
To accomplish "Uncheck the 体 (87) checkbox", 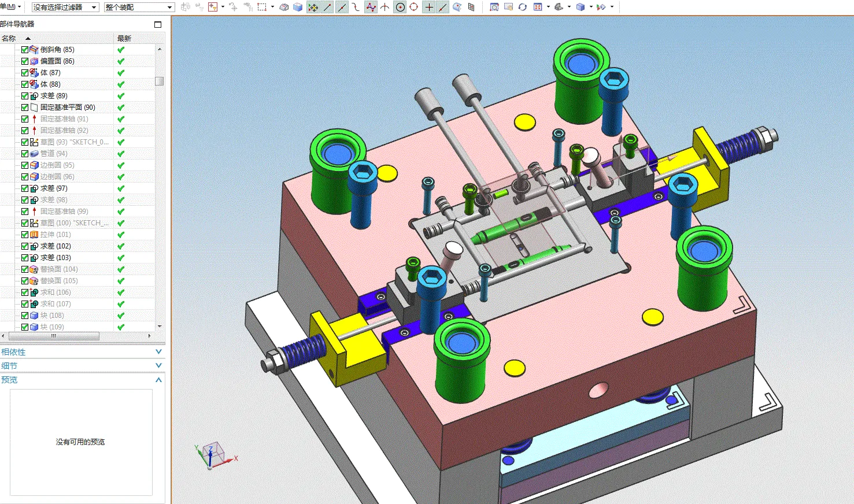I will [x=25, y=73].
